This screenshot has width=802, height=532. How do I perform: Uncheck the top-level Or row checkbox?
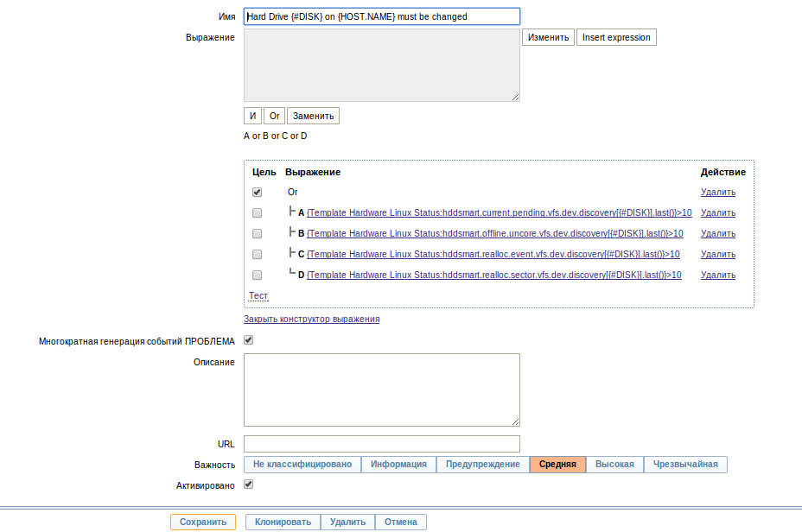pyautogui.click(x=257, y=192)
